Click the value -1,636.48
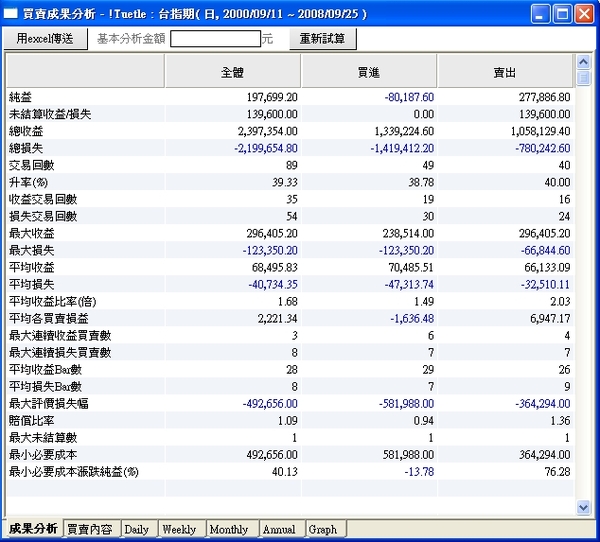Screen dimensions: 600x542 [412, 318]
